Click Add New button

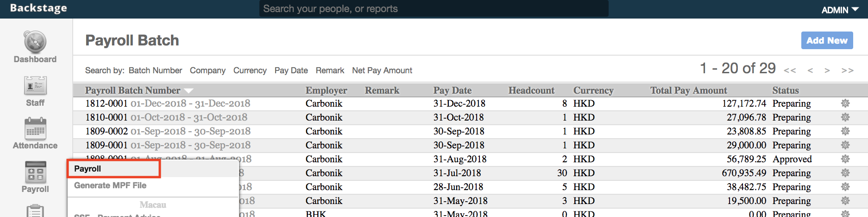tap(827, 40)
